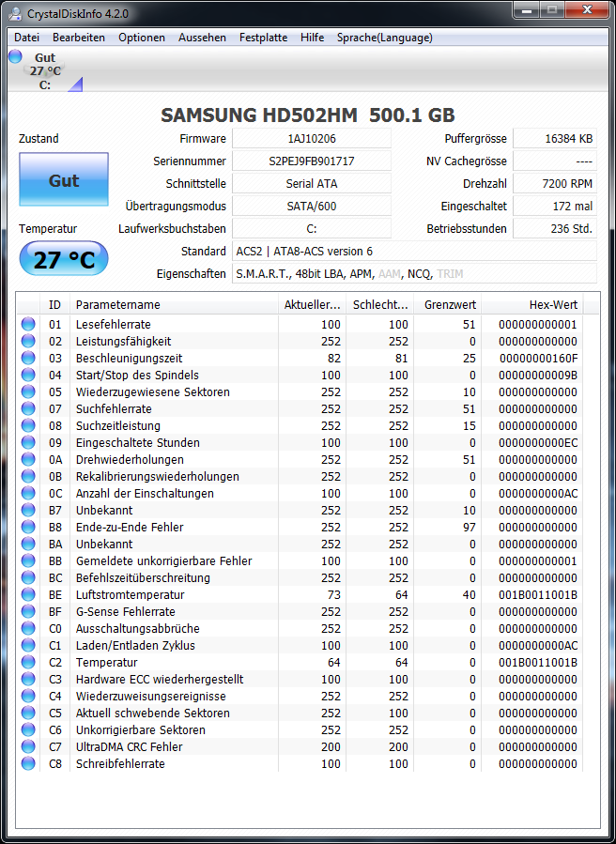
Task: Click status orb for Laden/Entladen Zyklus
Action: point(28,645)
